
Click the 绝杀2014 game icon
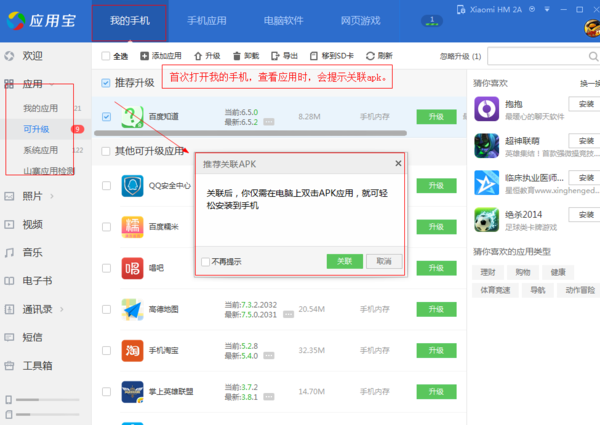[487, 220]
